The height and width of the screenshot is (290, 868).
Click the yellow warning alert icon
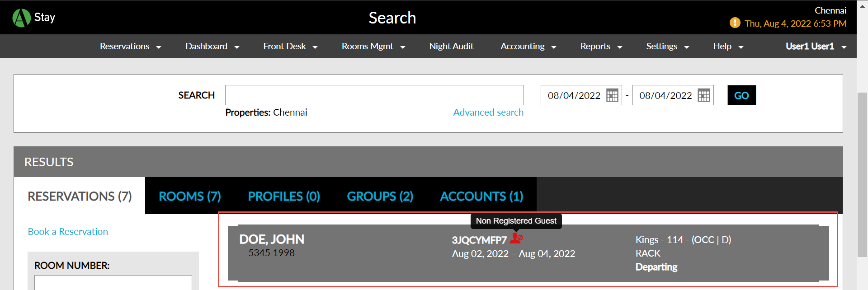pos(735,23)
